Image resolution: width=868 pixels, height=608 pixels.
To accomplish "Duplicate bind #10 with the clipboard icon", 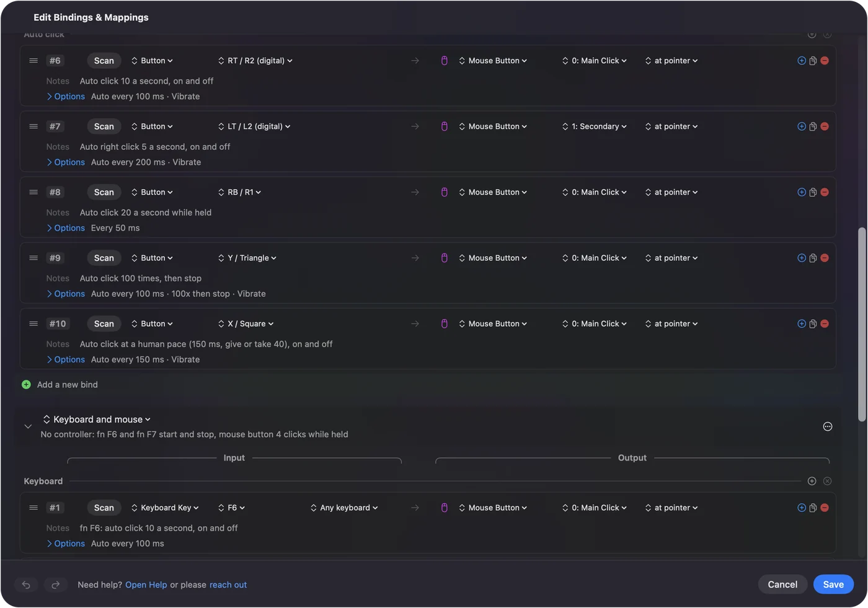I will pos(813,324).
